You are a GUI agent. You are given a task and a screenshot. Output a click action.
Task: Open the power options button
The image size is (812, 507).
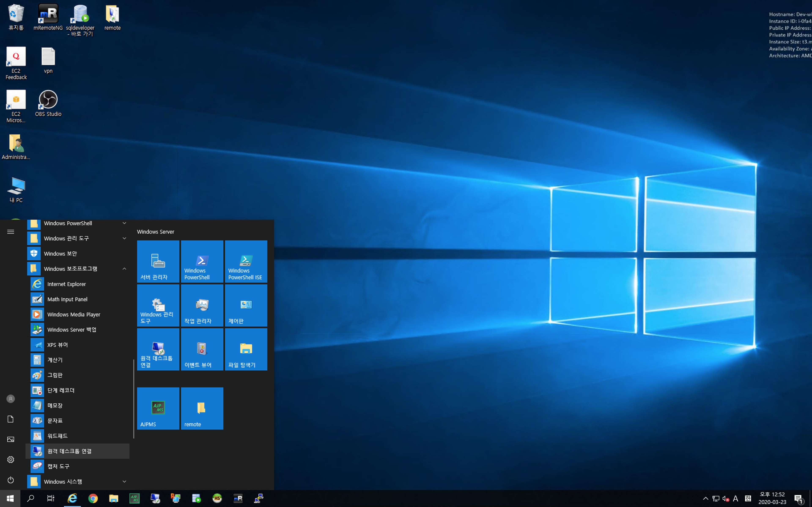[x=11, y=480]
